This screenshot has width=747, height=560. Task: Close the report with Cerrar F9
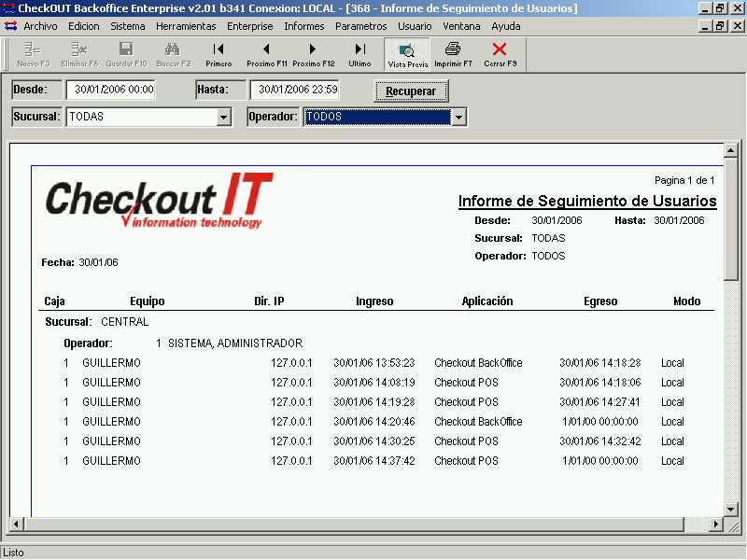click(x=500, y=54)
